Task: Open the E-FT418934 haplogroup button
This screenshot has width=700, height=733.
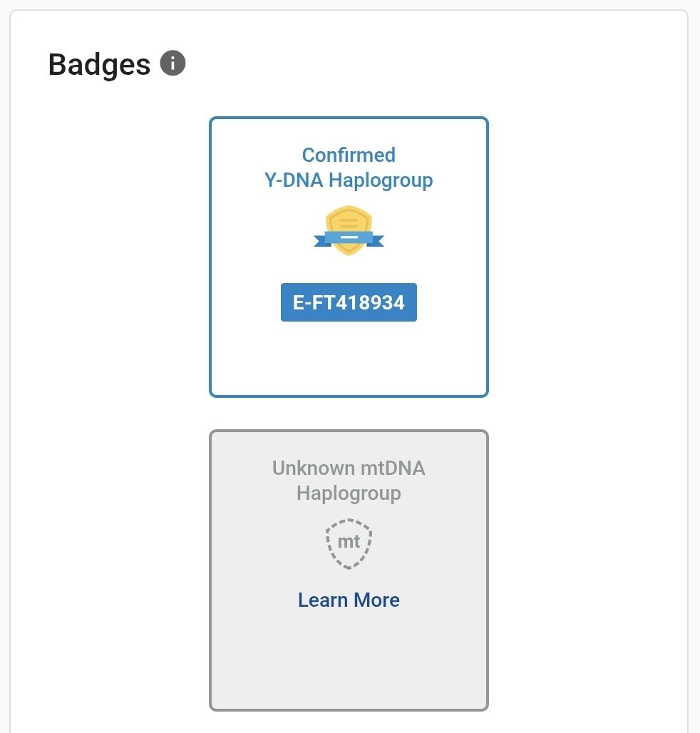Action: pyautogui.click(x=349, y=302)
